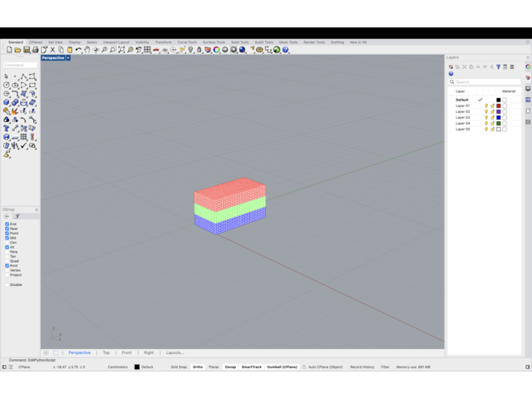The height and width of the screenshot is (399, 532).
Task: Open the Layers panel gear options
Action: click(528, 57)
